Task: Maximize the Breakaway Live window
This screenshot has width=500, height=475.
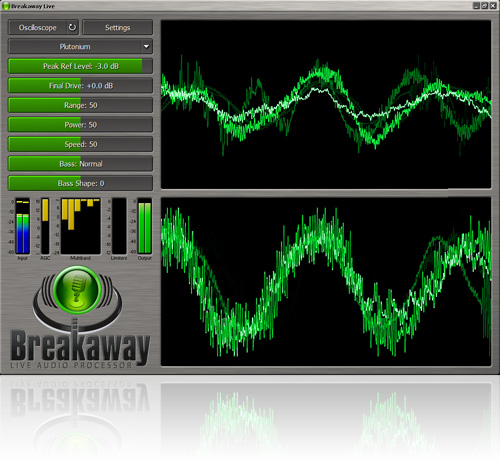Action: tap(485, 6)
